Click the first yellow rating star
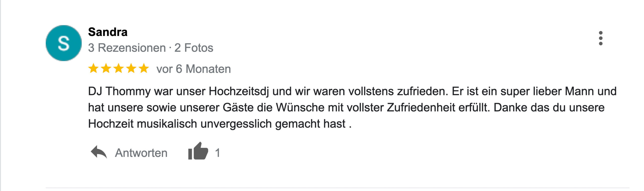This screenshot has height=191, width=644. pyautogui.click(x=93, y=68)
